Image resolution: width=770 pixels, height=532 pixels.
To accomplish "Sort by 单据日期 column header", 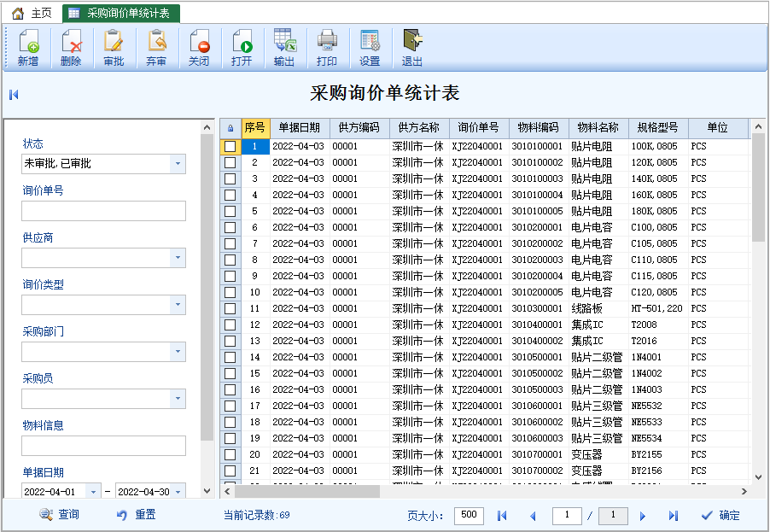I will pyautogui.click(x=300, y=128).
